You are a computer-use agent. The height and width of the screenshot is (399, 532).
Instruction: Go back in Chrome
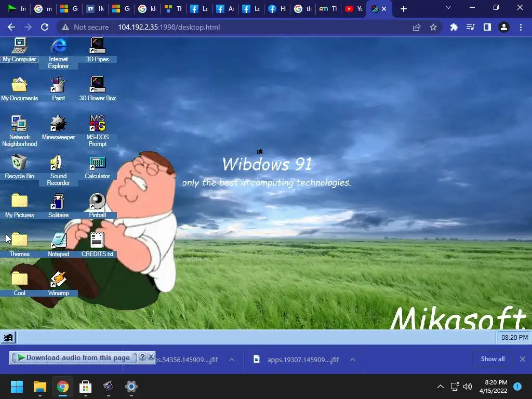click(11, 27)
